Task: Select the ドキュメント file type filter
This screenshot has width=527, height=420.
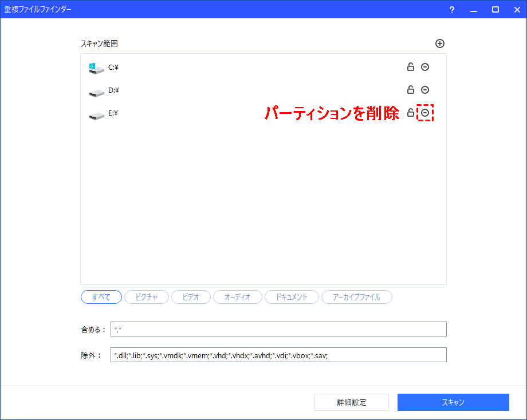Action: [x=292, y=297]
